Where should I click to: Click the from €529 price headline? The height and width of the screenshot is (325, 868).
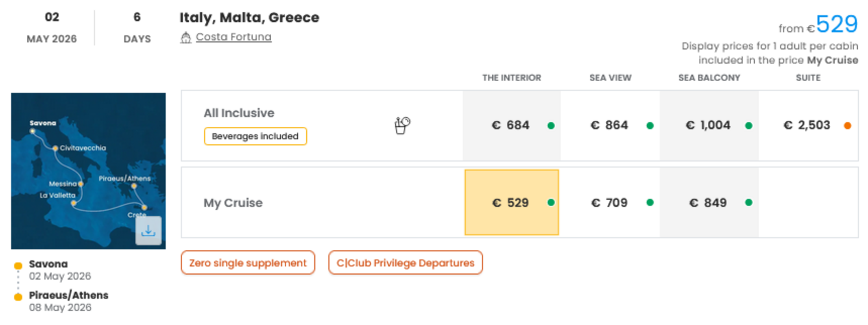(818, 25)
